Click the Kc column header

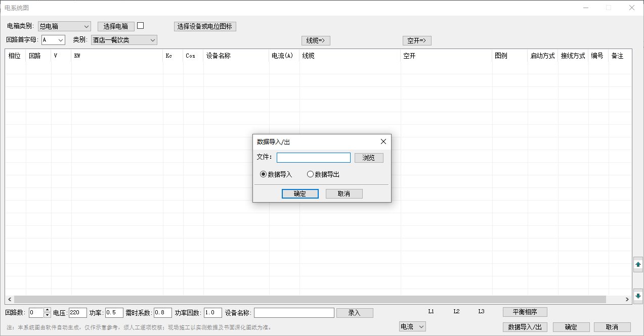(173, 56)
